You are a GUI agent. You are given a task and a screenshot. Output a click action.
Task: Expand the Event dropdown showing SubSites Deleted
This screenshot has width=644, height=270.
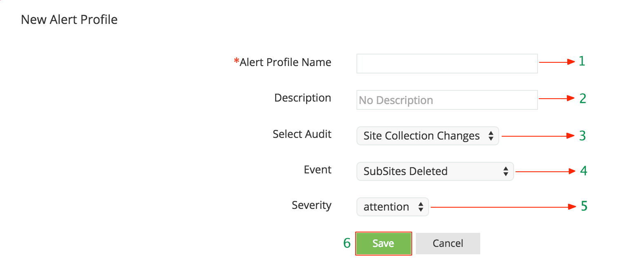(x=435, y=171)
